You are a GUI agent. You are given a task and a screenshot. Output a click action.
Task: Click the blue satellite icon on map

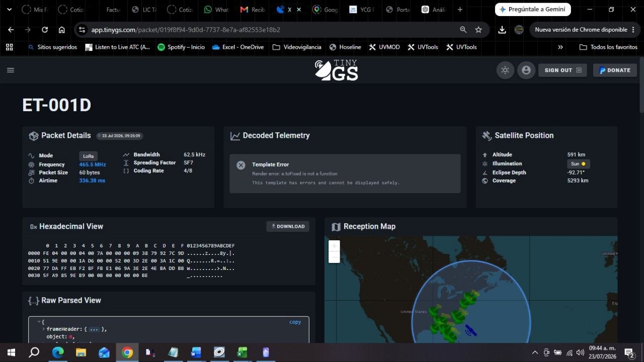tap(471, 330)
